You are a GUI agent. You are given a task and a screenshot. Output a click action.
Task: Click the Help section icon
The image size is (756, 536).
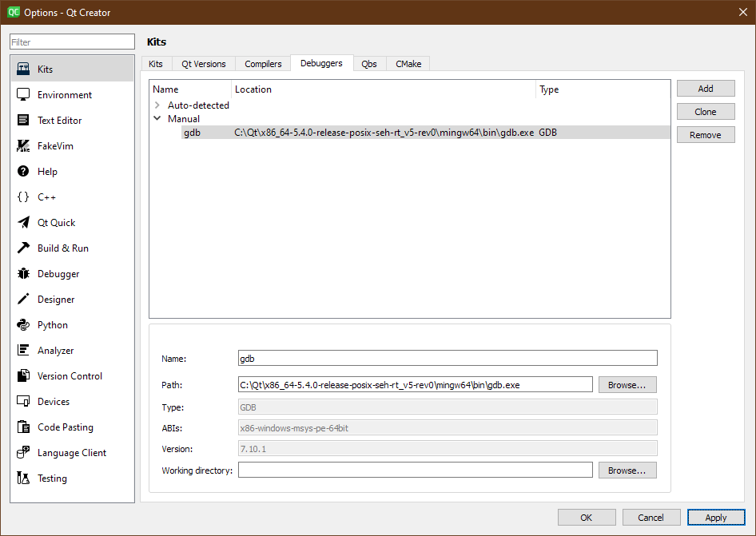[x=24, y=171]
